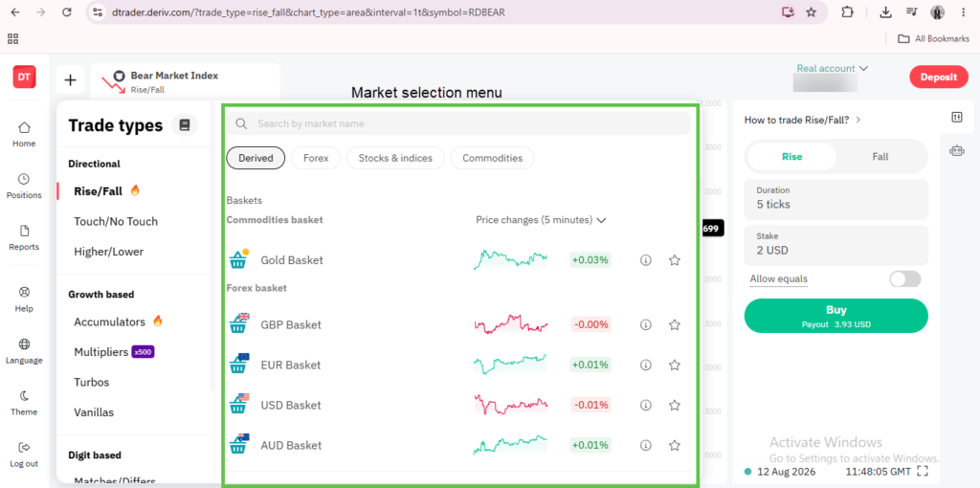Select the Stocks & indices tab

point(395,158)
